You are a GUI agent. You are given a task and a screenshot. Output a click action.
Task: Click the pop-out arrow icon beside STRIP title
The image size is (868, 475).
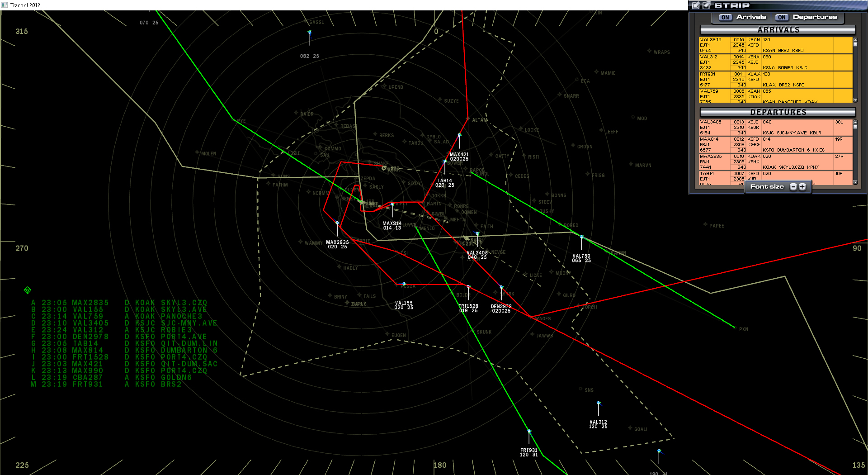pyautogui.click(x=706, y=6)
